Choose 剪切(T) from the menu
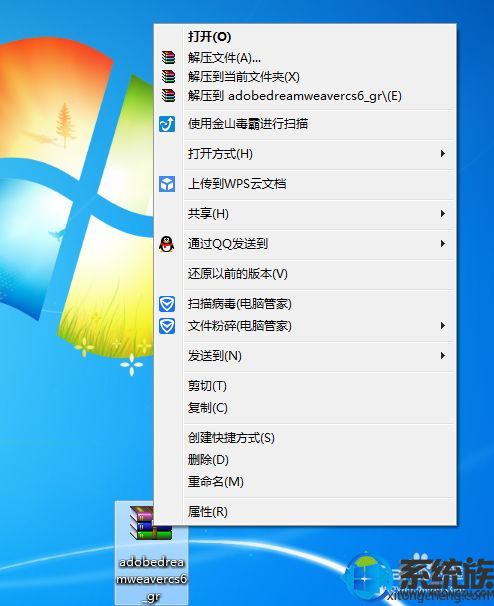 305,386
